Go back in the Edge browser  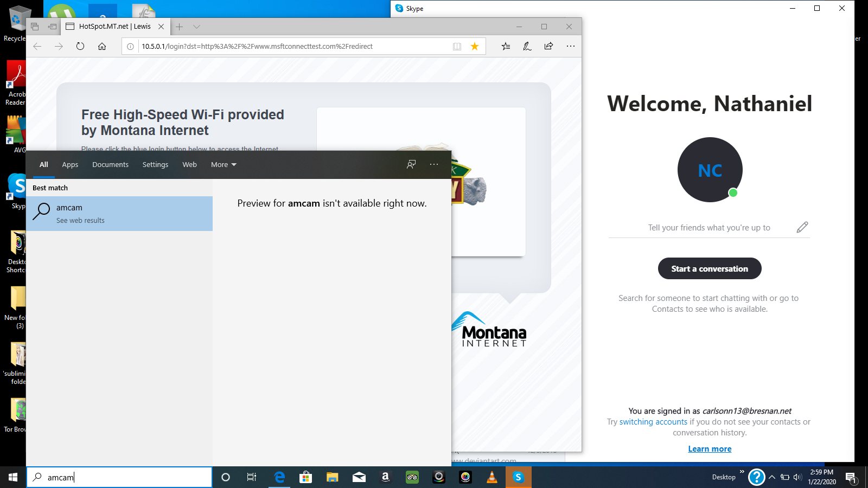coord(37,46)
